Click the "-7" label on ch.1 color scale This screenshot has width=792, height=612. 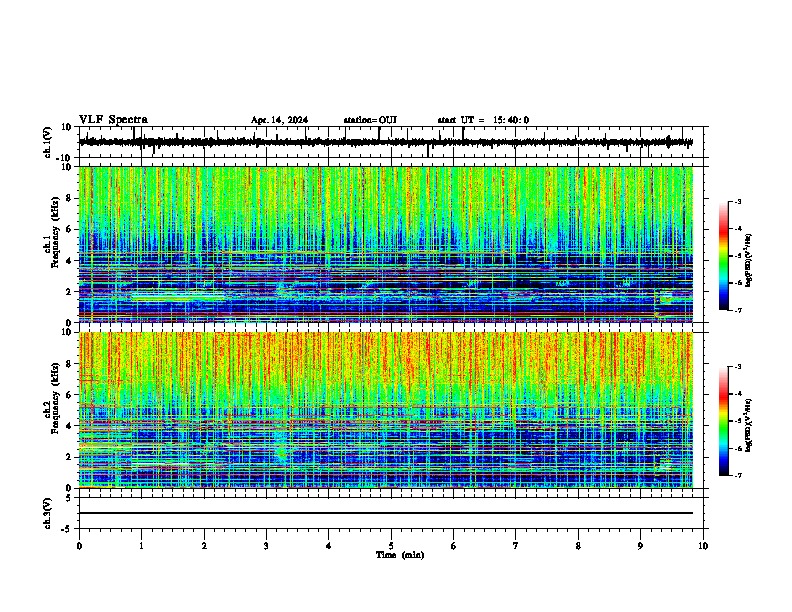(x=737, y=310)
